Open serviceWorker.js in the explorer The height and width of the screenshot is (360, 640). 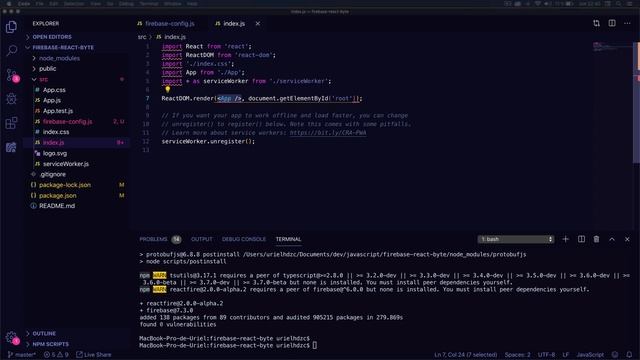coord(66,164)
